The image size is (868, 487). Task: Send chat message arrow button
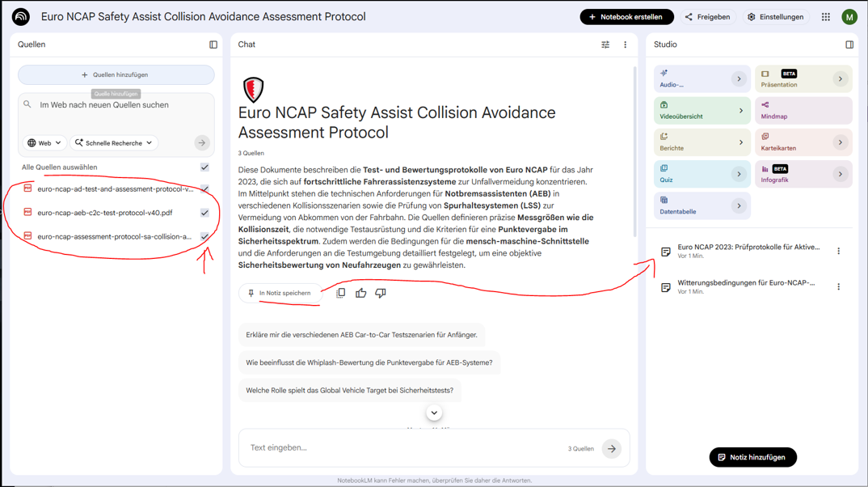coord(611,449)
